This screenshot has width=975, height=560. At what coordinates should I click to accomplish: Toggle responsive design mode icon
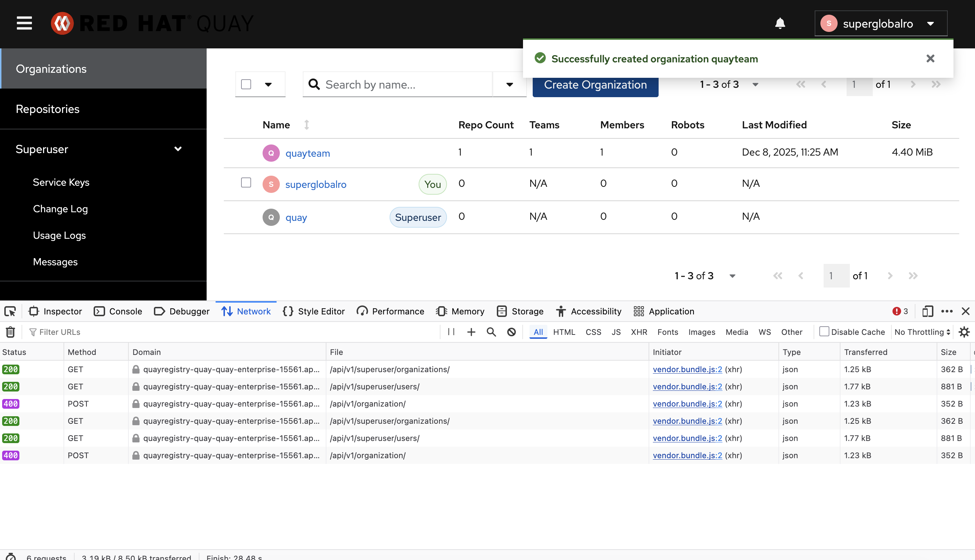pos(927,311)
